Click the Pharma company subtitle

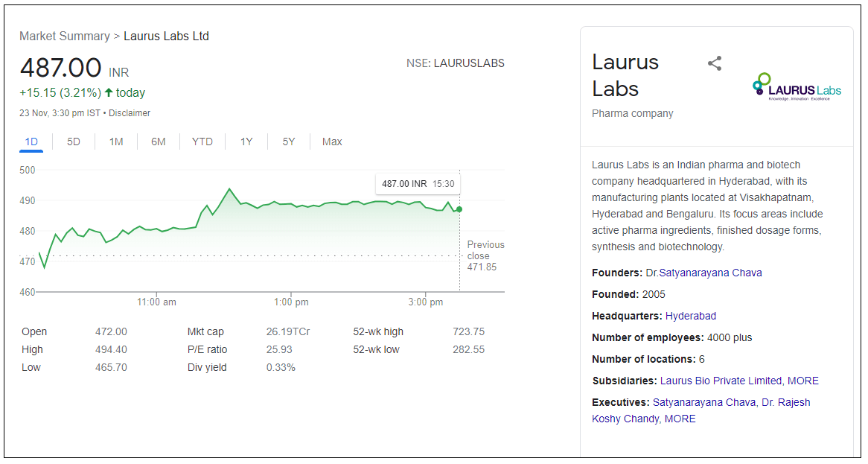(x=632, y=113)
